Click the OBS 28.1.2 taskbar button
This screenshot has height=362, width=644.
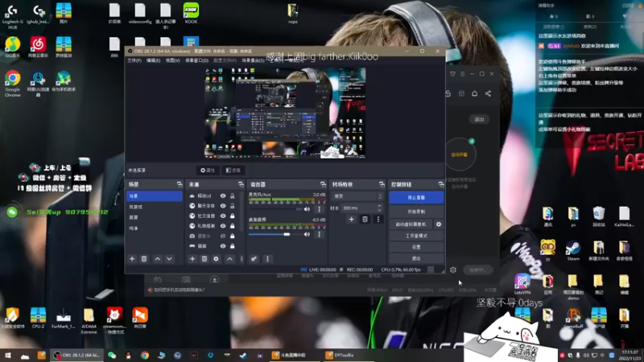point(77,356)
